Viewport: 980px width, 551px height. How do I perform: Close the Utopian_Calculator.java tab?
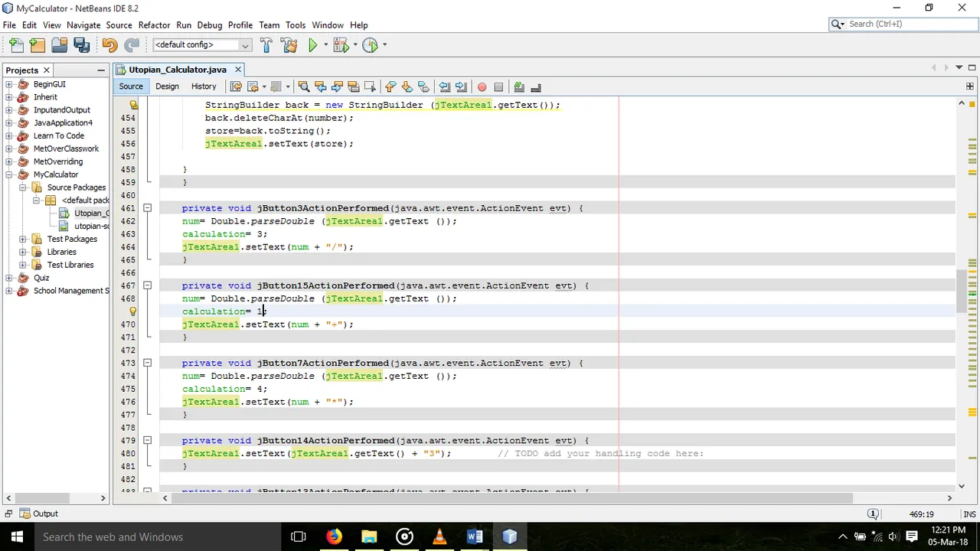(x=237, y=70)
